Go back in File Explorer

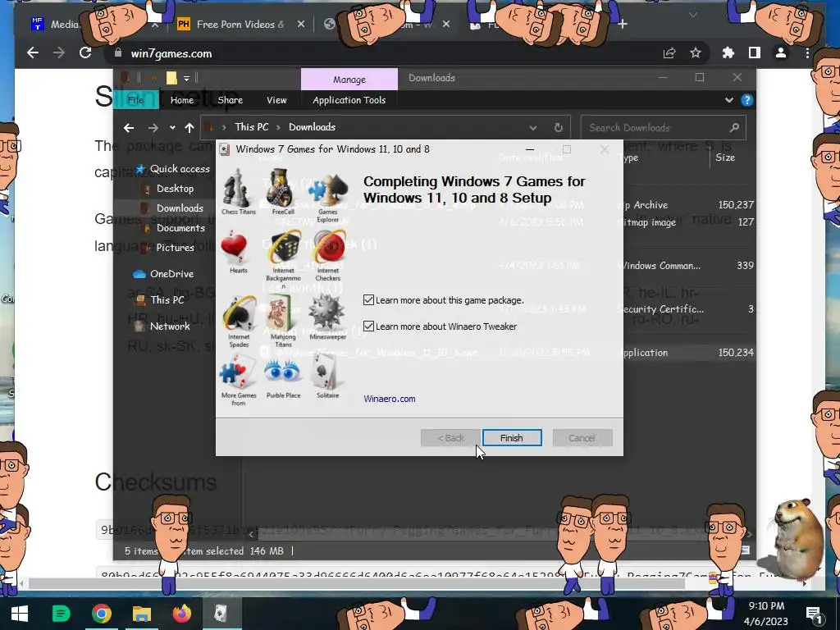(129, 127)
